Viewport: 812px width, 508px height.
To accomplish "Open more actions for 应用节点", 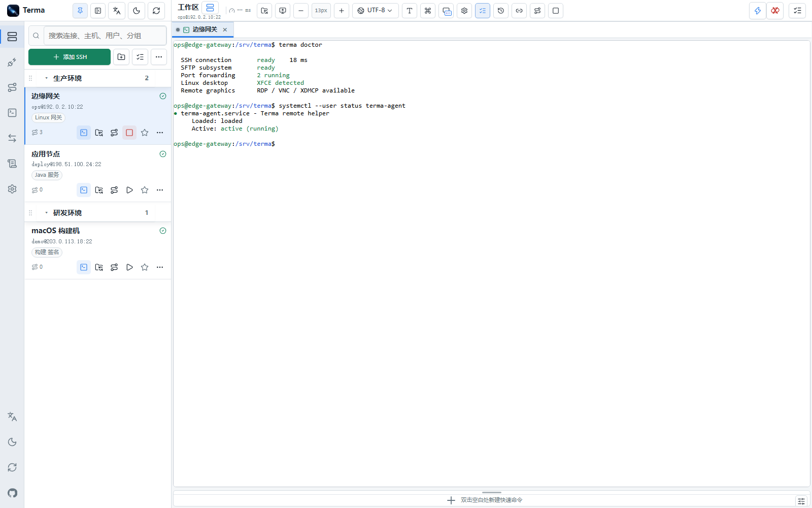I will [160, 190].
